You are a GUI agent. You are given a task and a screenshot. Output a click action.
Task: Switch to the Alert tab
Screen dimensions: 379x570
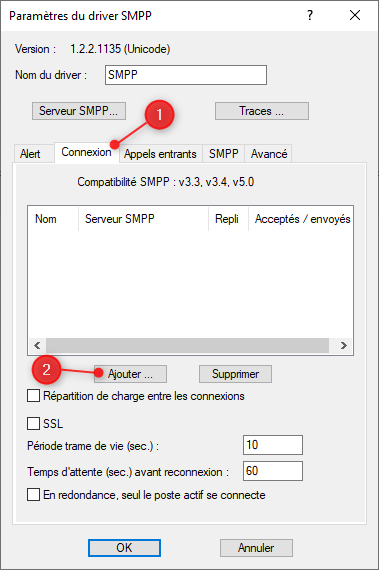tap(30, 154)
